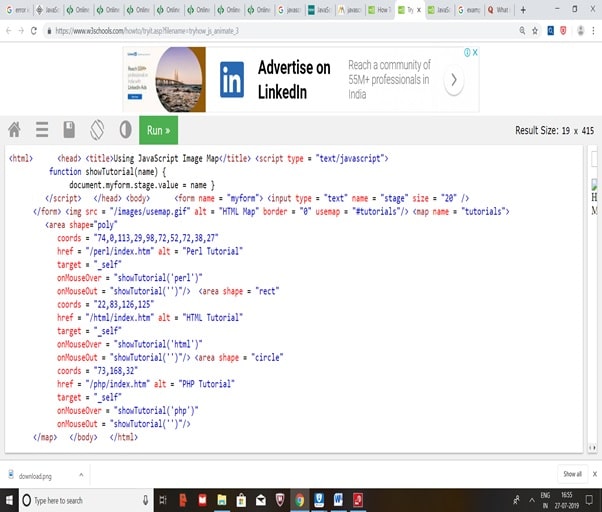Open File Explorer from taskbar
The width and height of the screenshot is (602, 512).
coord(222,500)
